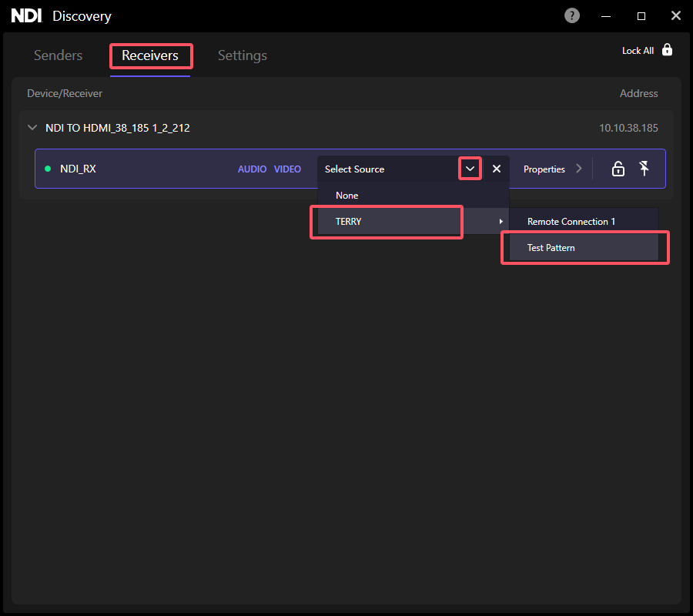Toggle AUDIO on the NDI_RX receiver
Screen dimensions: 693x616
click(x=252, y=169)
